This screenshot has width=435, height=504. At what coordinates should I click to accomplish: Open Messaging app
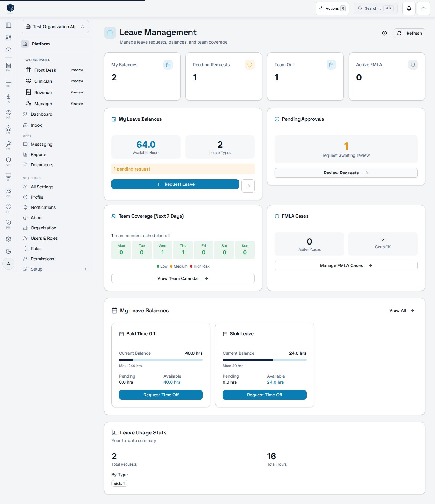pos(55,144)
